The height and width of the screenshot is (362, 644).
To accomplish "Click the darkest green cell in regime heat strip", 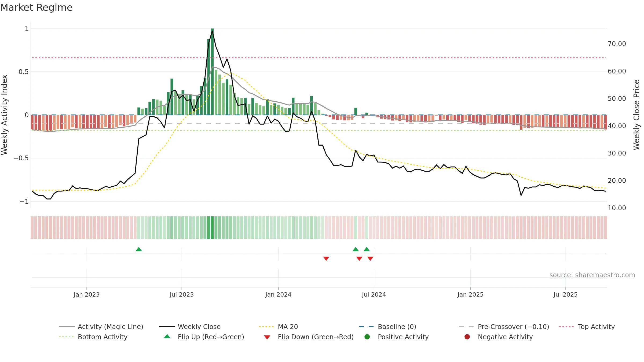I will tap(212, 228).
